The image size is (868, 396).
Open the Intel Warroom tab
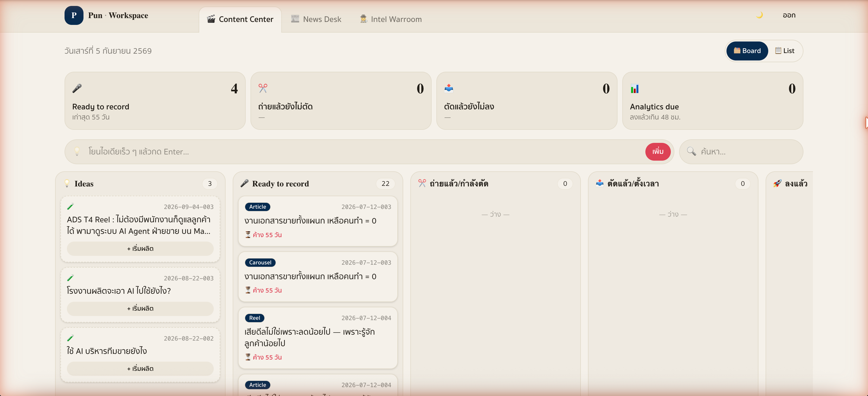390,20
